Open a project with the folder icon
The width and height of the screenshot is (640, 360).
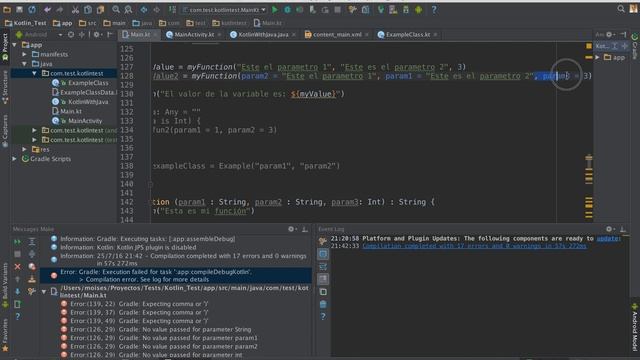point(7,9)
